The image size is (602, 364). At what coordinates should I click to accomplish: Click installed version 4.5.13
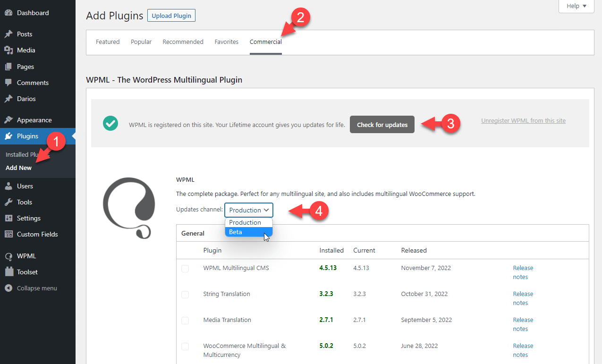pos(328,268)
